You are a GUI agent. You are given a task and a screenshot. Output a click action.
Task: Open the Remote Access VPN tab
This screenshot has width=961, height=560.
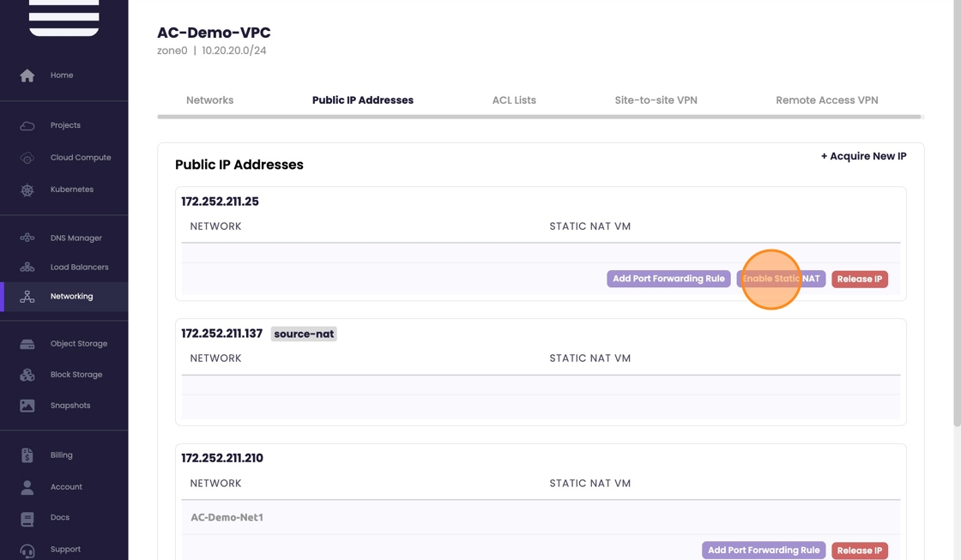826,100
